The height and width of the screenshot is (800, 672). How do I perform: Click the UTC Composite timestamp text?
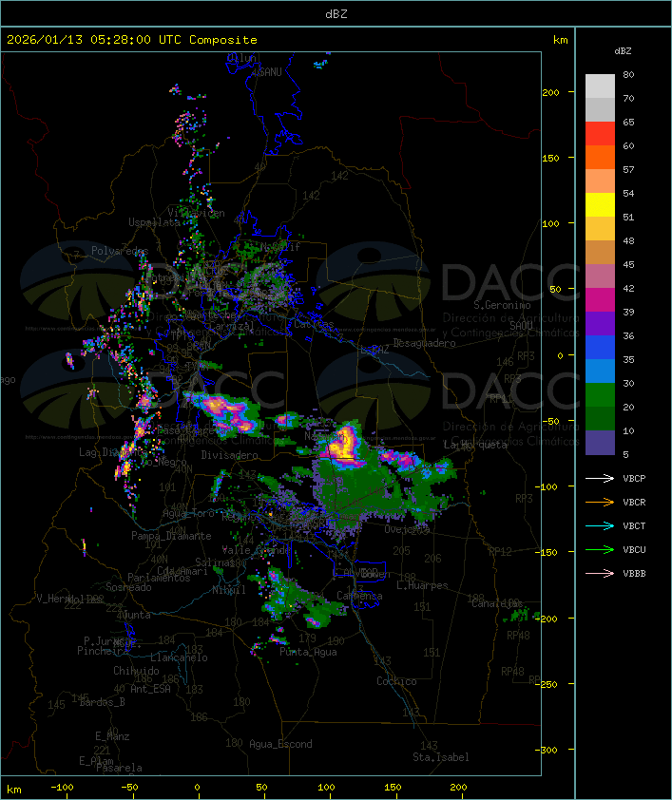(132, 40)
